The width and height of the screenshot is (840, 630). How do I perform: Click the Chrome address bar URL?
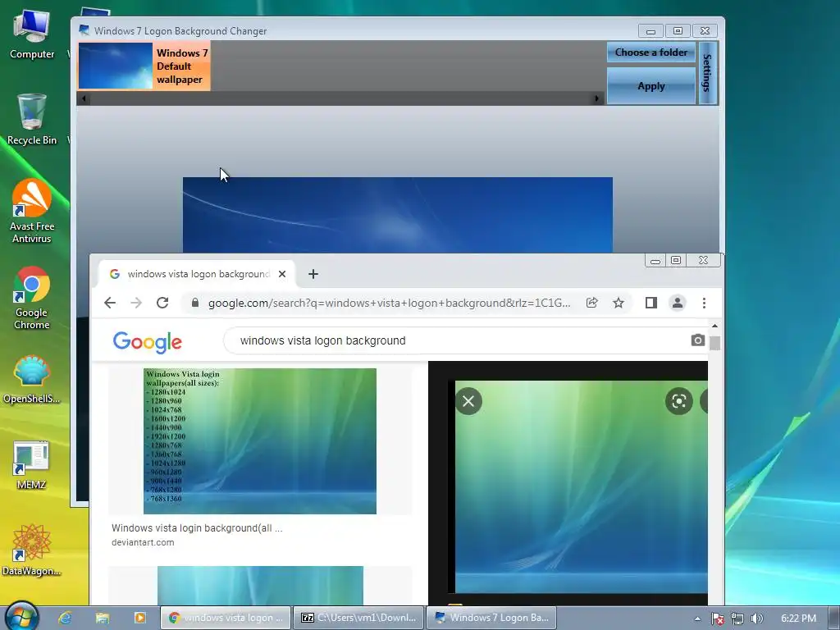389,304
